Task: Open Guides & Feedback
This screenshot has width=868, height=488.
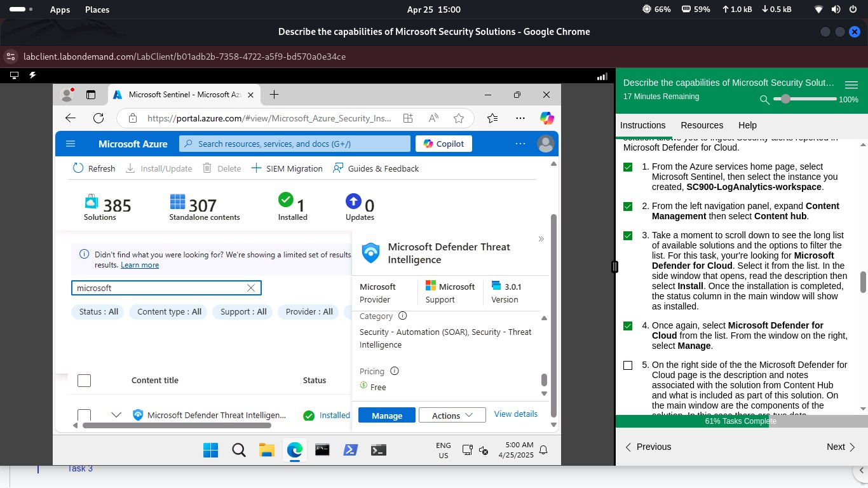Action: pyautogui.click(x=383, y=168)
